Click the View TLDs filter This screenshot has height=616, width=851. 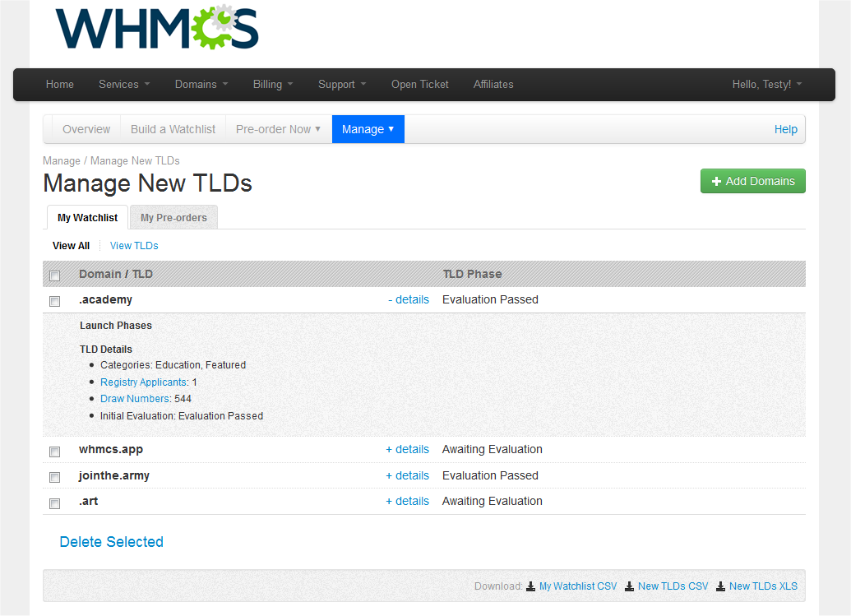134,246
